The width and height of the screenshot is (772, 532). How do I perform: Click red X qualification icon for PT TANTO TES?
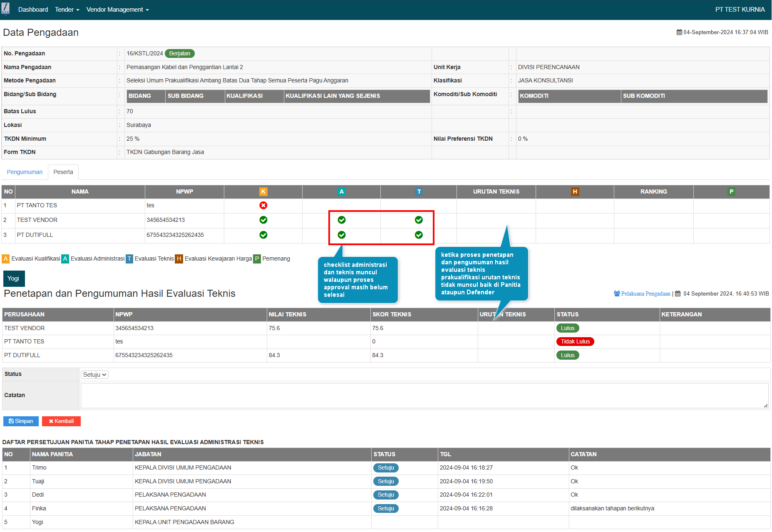coord(263,205)
